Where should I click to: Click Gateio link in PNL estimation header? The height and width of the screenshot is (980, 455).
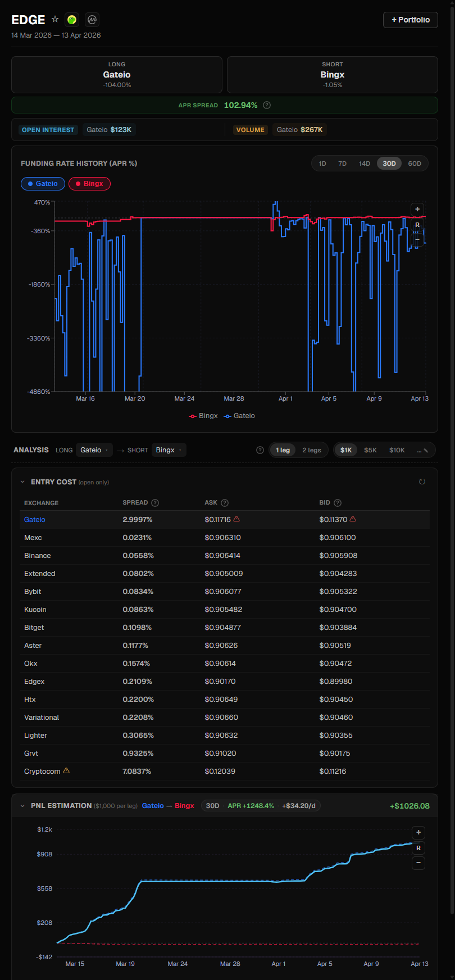click(153, 806)
